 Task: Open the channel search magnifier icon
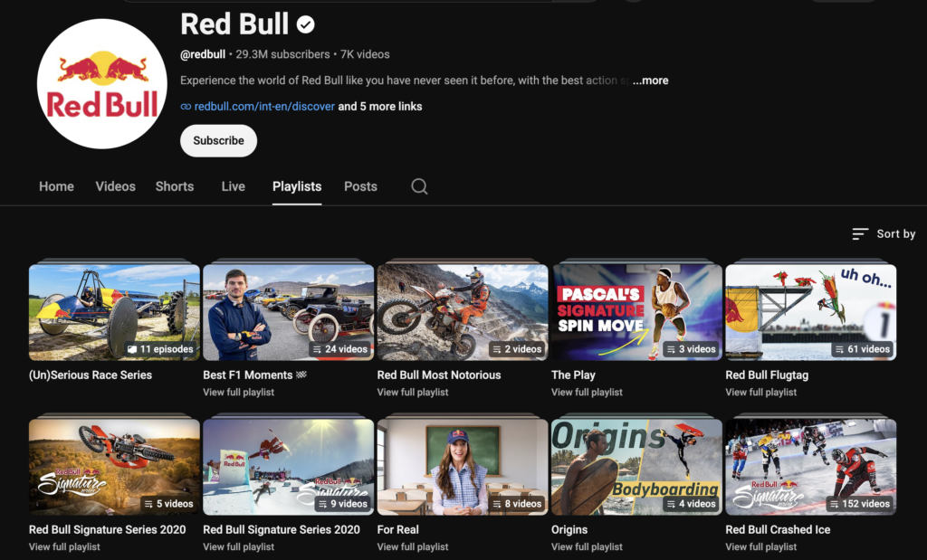(419, 186)
